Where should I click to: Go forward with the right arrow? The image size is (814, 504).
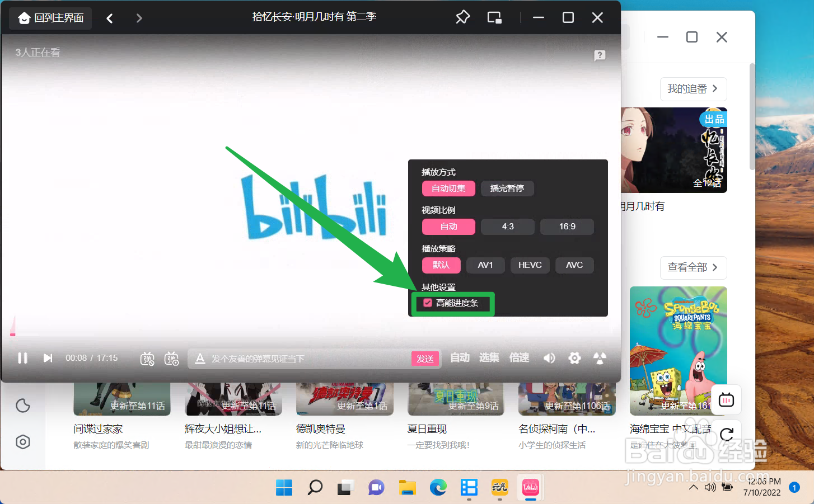[139, 18]
